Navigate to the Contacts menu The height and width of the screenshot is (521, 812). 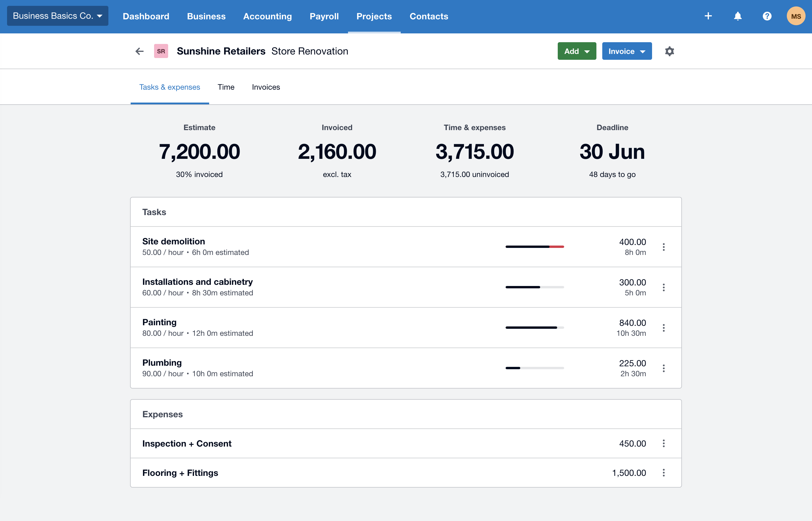coord(429,16)
